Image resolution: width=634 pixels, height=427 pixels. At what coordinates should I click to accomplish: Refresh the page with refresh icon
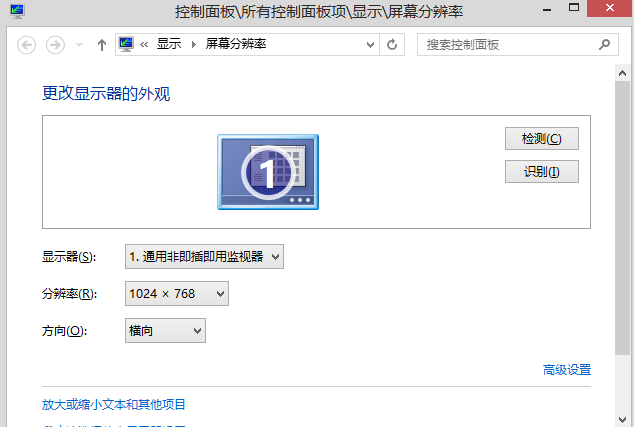click(x=392, y=44)
